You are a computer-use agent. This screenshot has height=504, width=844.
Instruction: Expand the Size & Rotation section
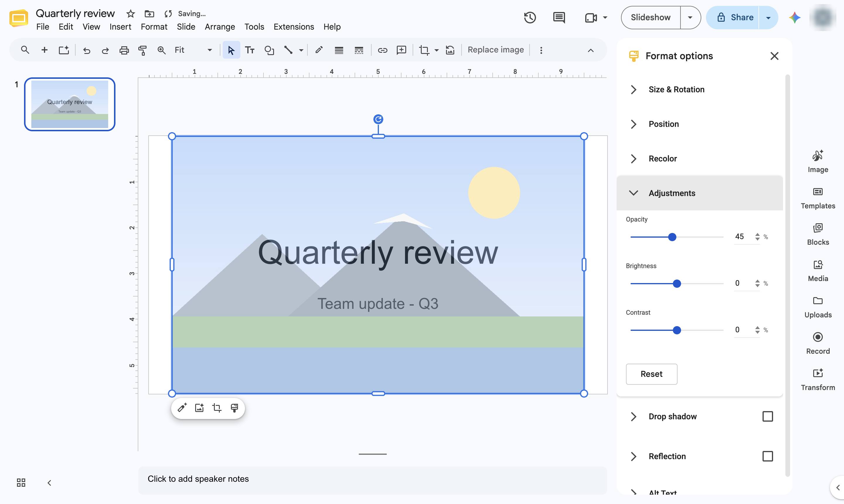699,89
